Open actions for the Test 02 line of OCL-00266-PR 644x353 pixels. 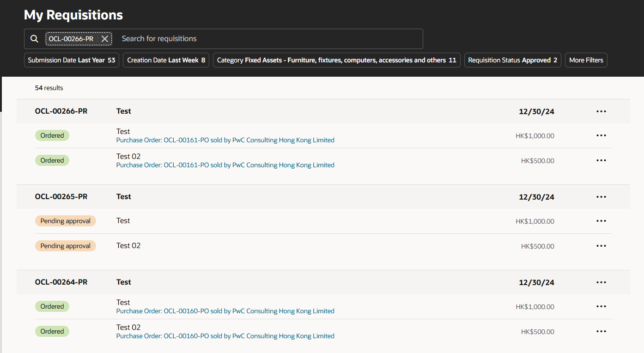click(601, 160)
